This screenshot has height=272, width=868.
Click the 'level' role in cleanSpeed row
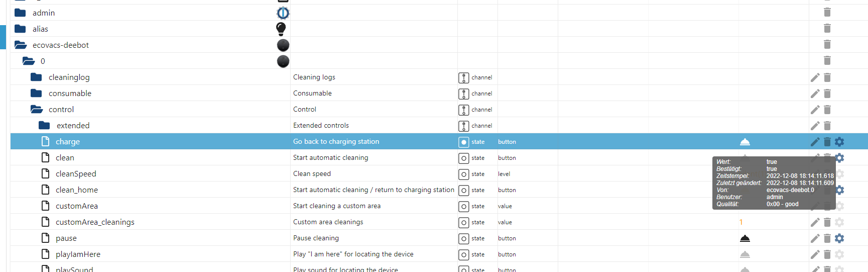click(504, 174)
